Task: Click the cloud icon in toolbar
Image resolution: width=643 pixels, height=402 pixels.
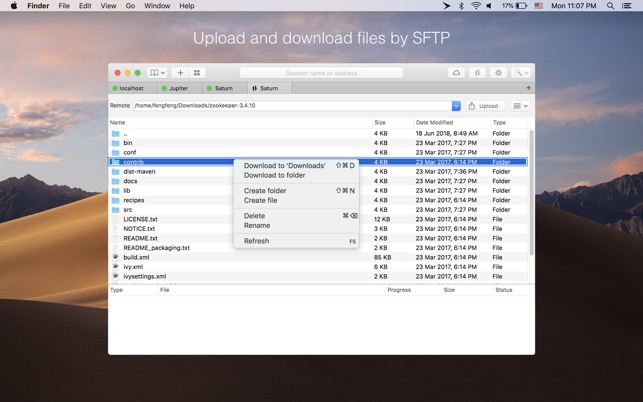Action: (456, 73)
